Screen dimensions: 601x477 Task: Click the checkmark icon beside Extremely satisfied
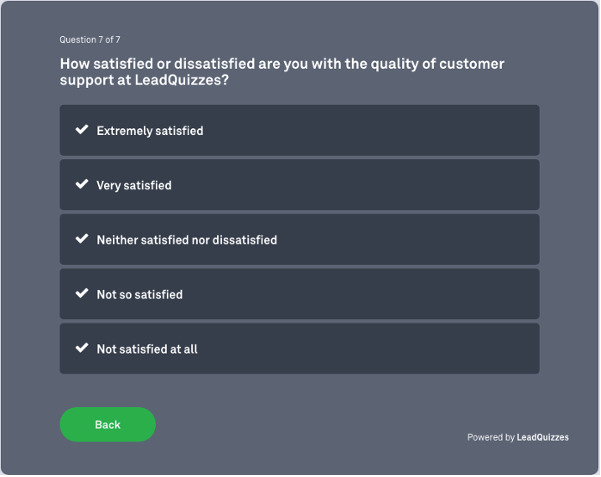click(82, 130)
